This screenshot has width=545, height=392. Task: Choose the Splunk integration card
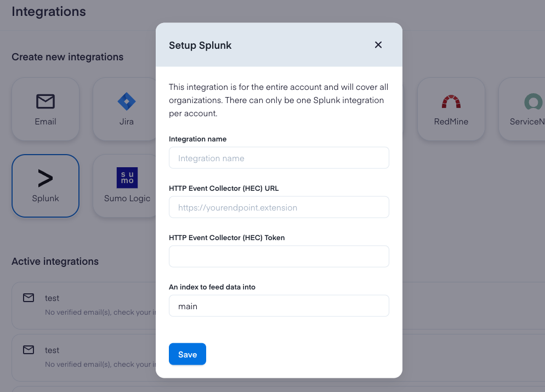46,186
